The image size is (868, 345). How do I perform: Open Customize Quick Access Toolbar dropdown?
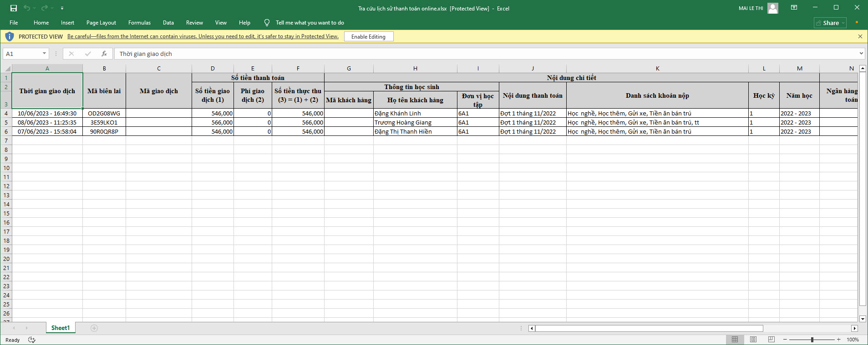(62, 8)
